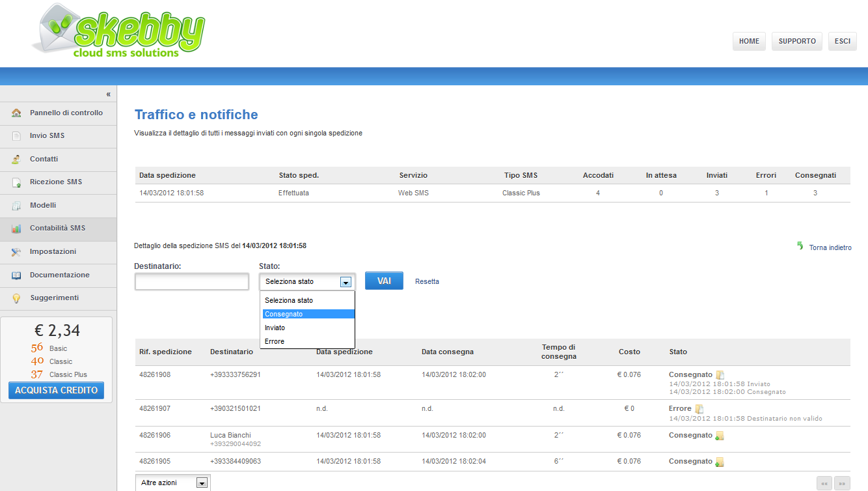Click the Torna indietro link
The image size is (868, 491).
830,247
